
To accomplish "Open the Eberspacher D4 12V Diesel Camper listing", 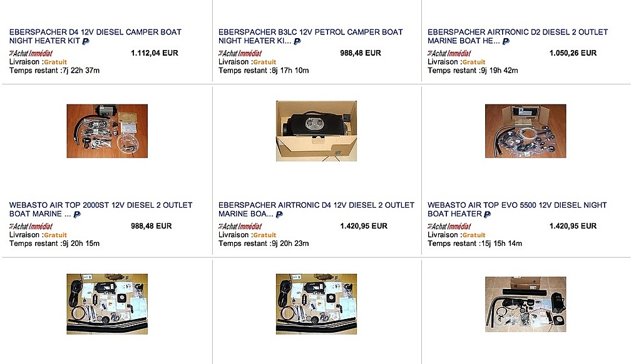I will click(95, 36).
